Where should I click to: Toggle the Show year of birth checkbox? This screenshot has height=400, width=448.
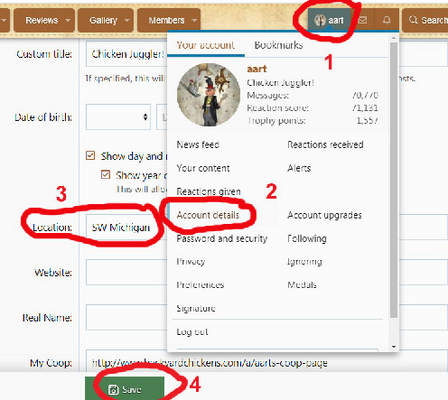click(x=106, y=175)
